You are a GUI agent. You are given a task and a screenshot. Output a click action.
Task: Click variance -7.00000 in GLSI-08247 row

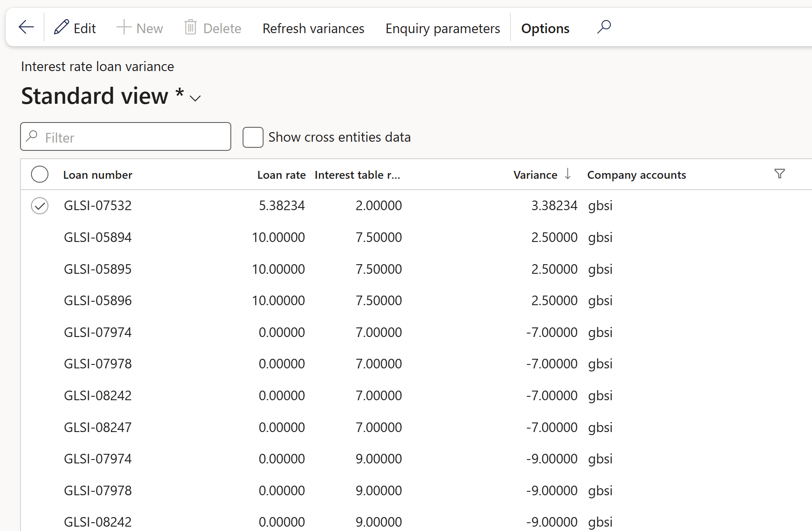[552, 427]
